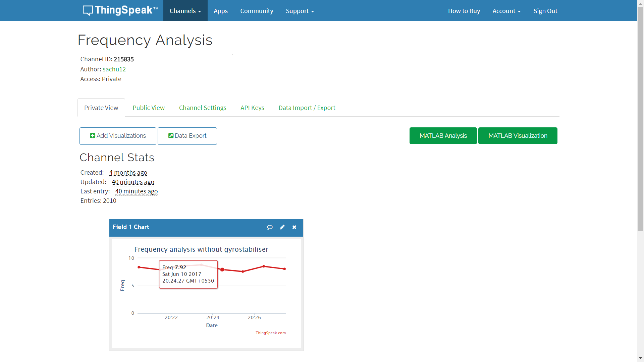This screenshot has height=362, width=644.
Task: Open the Account dropdown menu
Action: coord(506,11)
